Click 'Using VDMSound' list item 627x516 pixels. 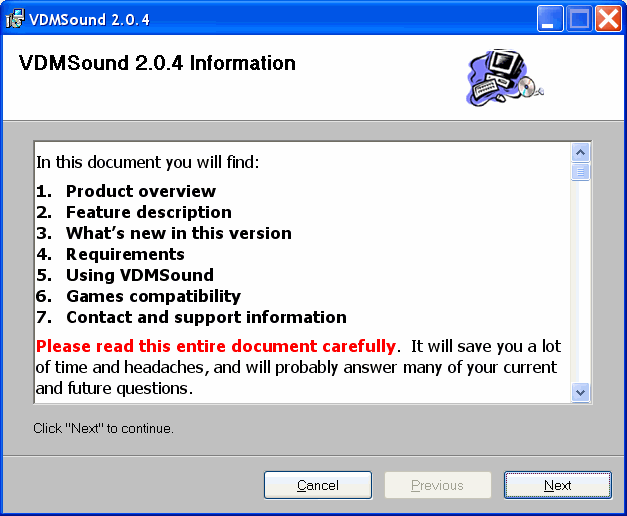tap(140, 275)
